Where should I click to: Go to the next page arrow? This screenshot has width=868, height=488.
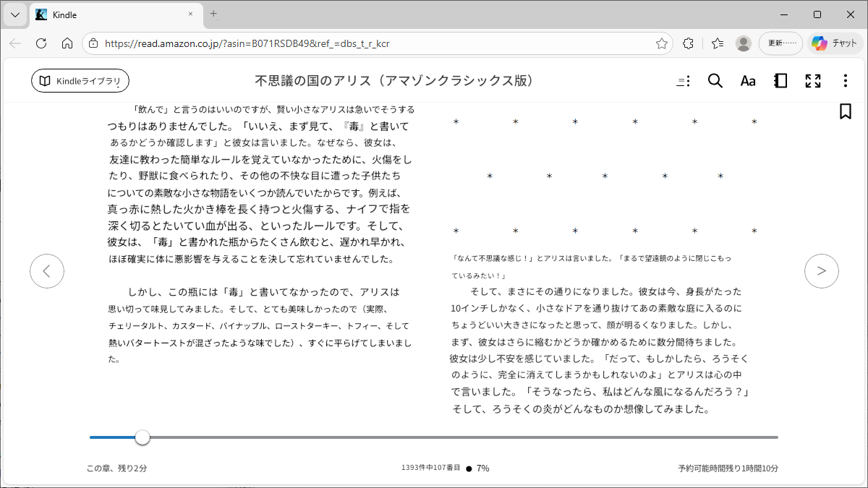click(821, 271)
